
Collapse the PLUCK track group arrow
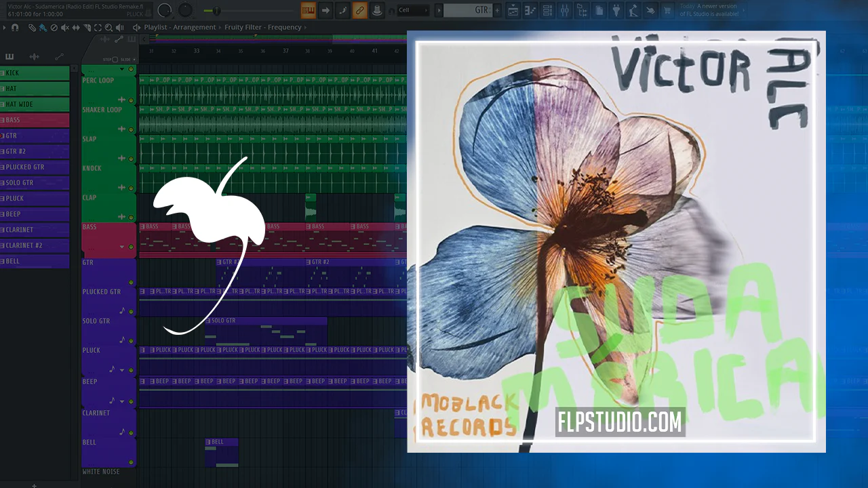coord(123,371)
